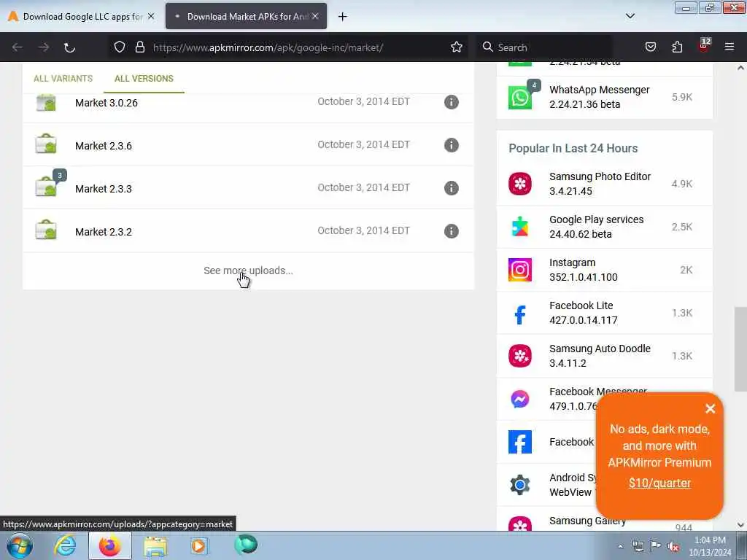Viewport: 747px width, 560px height.
Task: Open the Market 2.3.3 link
Action: [104, 189]
